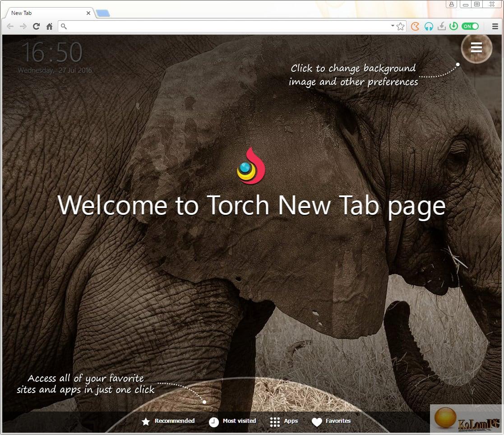Open the user profile button in title bar
504x435 pixels.
pyautogui.click(x=452, y=4)
